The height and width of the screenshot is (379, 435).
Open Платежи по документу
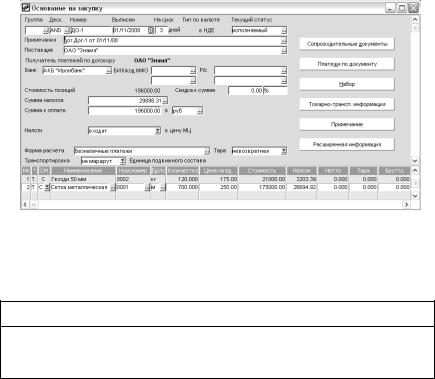347,64
